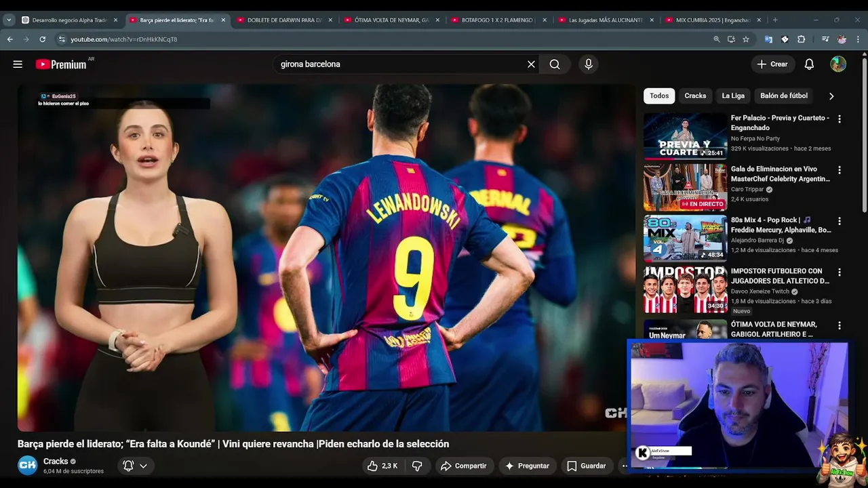Viewport: 868px width, 488px height.
Task: Open 80s Mix 4 Pop Rock title
Action: (x=781, y=225)
